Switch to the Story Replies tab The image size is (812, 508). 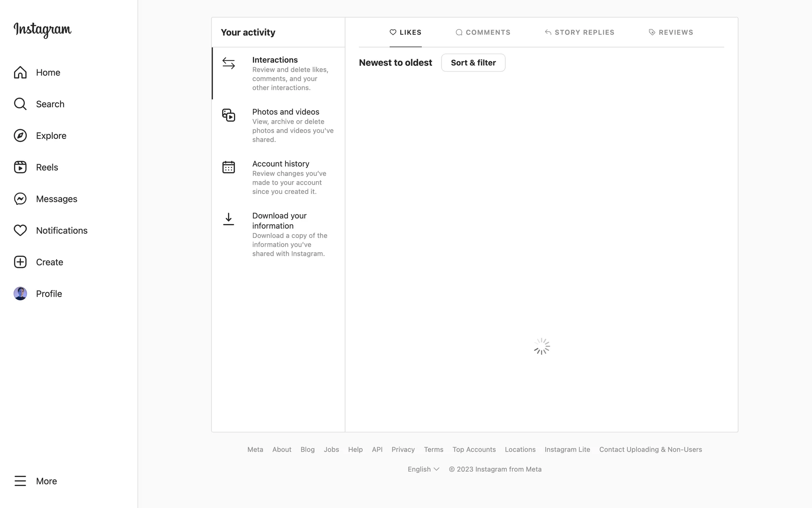(x=579, y=32)
